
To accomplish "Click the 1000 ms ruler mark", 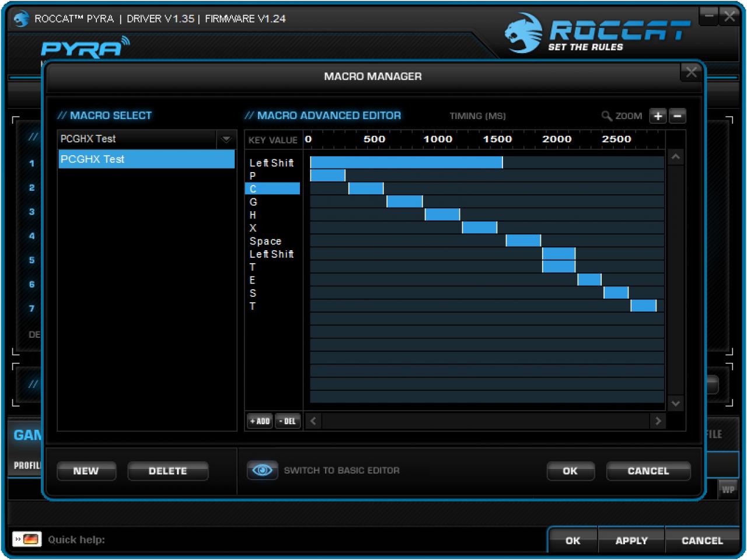I will click(438, 139).
